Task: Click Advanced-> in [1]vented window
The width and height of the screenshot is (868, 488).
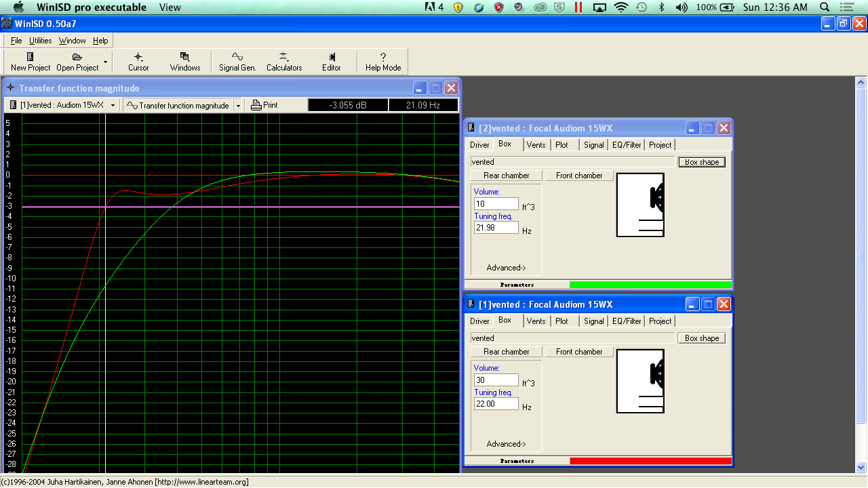Action: tap(506, 444)
